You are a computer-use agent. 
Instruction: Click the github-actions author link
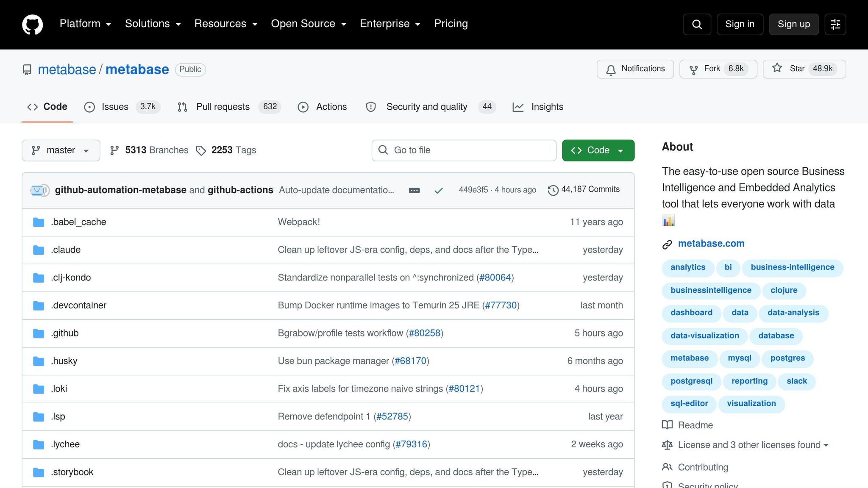pos(240,190)
